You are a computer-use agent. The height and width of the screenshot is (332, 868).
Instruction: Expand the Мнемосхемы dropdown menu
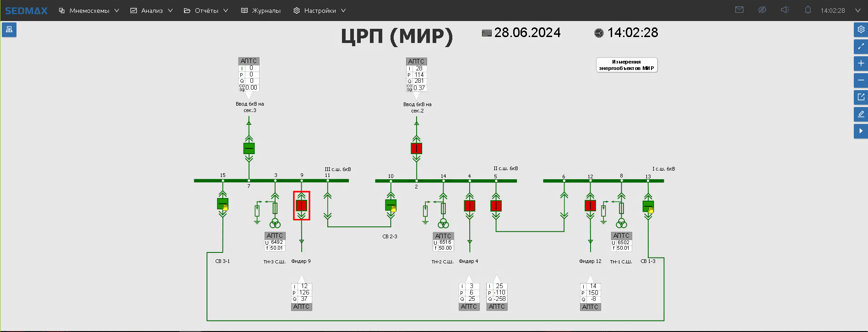click(x=89, y=11)
